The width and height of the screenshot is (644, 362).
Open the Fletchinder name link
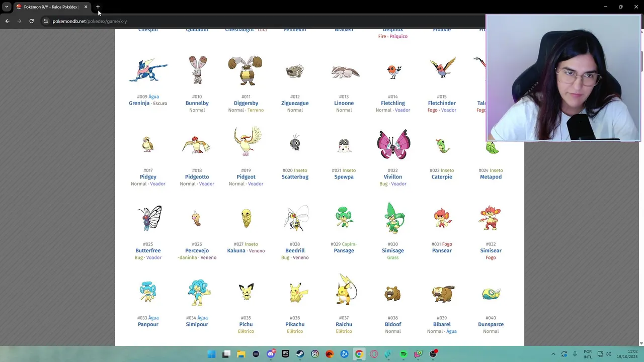[442, 103]
